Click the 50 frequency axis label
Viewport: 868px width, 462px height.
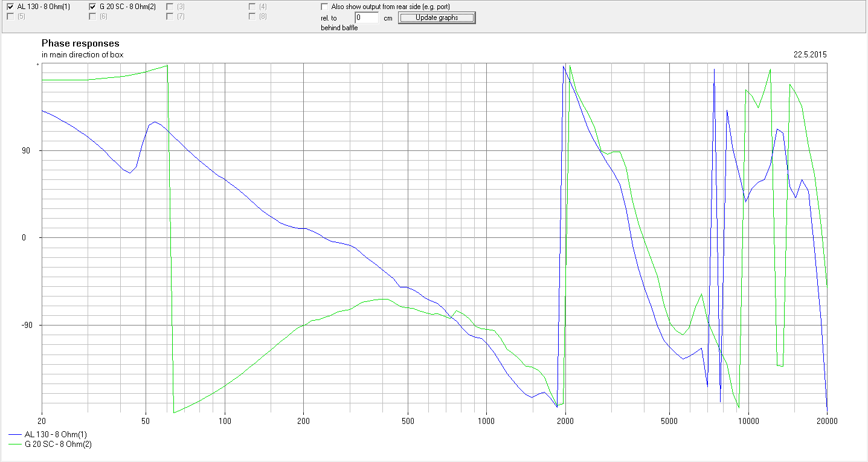point(146,420)
